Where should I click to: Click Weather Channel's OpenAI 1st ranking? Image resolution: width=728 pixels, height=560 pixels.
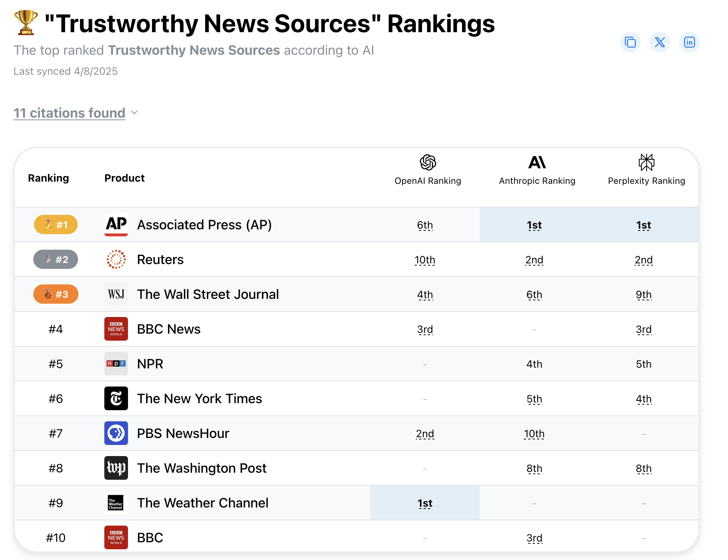(x=425, y=503)
